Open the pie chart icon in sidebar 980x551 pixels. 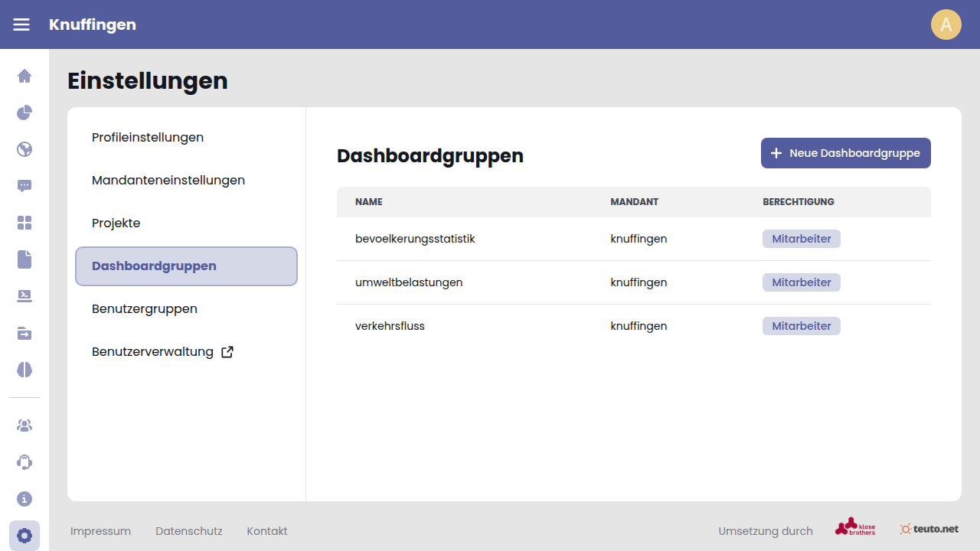[x=24, y=112]
